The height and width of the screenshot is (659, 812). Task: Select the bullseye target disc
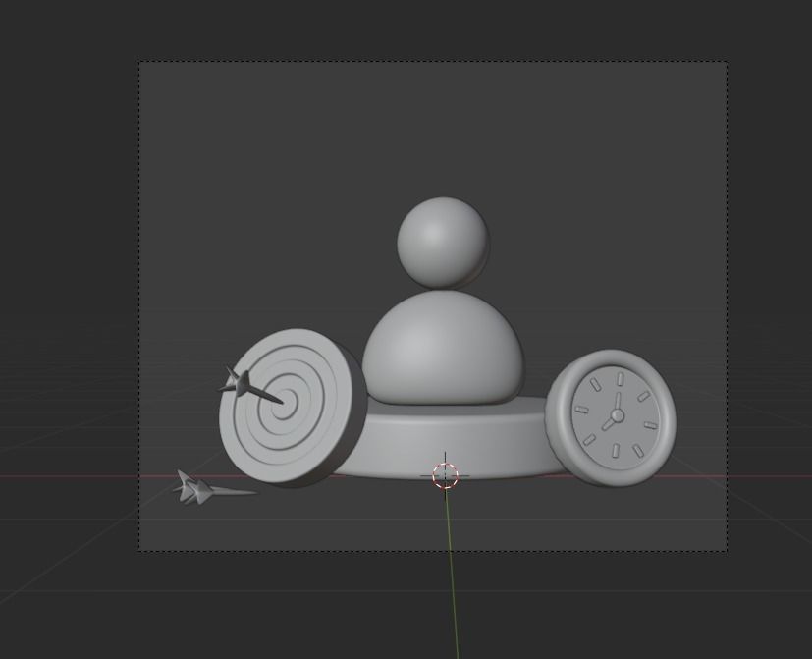pyautogui.click(x=293, y=409)
